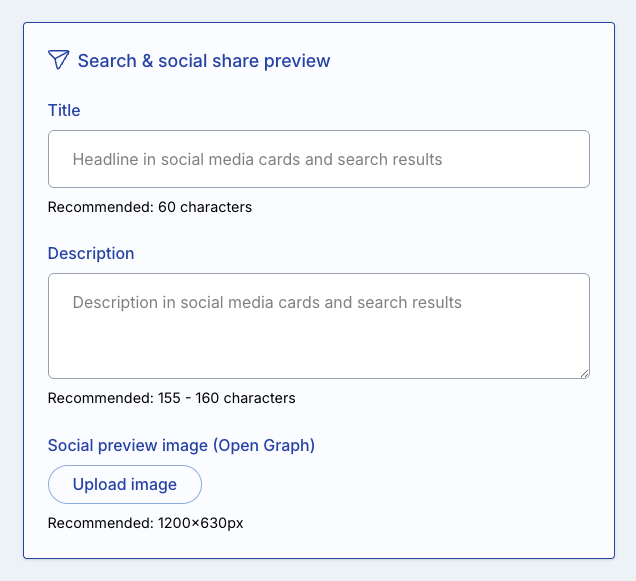Click the Search & social share preview heading
Image resolution: width=636 pixels, height=581 pixels.
(x=203, y=61)
